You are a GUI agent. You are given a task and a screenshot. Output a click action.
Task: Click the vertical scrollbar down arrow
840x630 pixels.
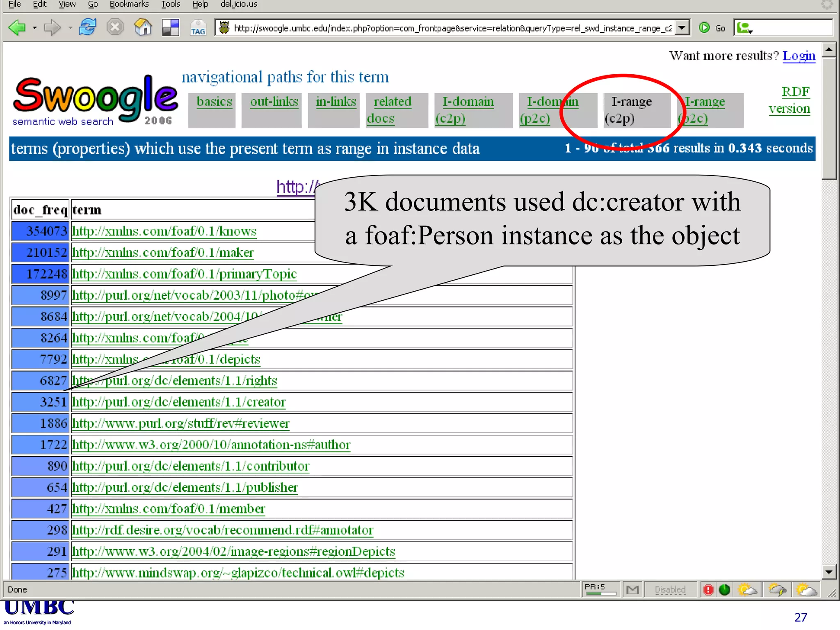829,572
